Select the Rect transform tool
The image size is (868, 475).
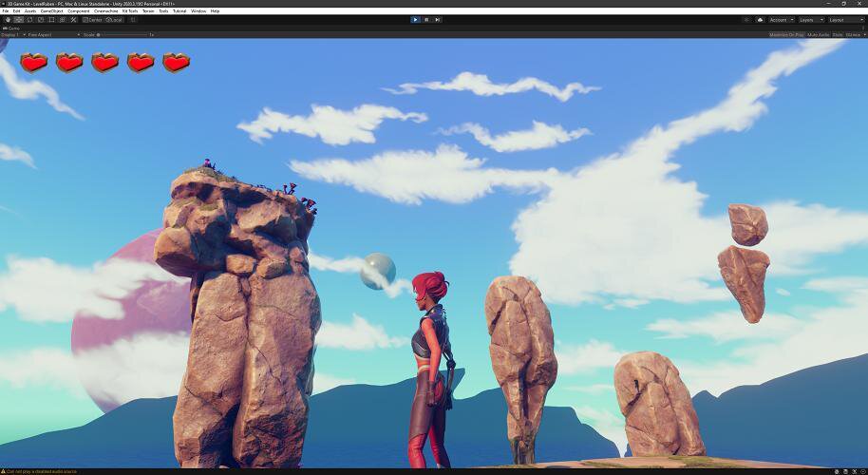(51, 19)
